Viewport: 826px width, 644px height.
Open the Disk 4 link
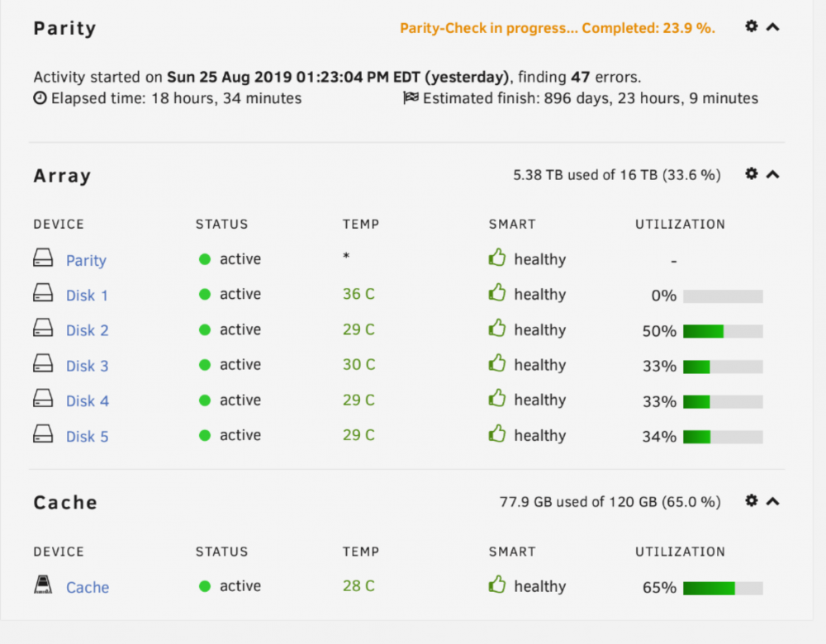88,401
